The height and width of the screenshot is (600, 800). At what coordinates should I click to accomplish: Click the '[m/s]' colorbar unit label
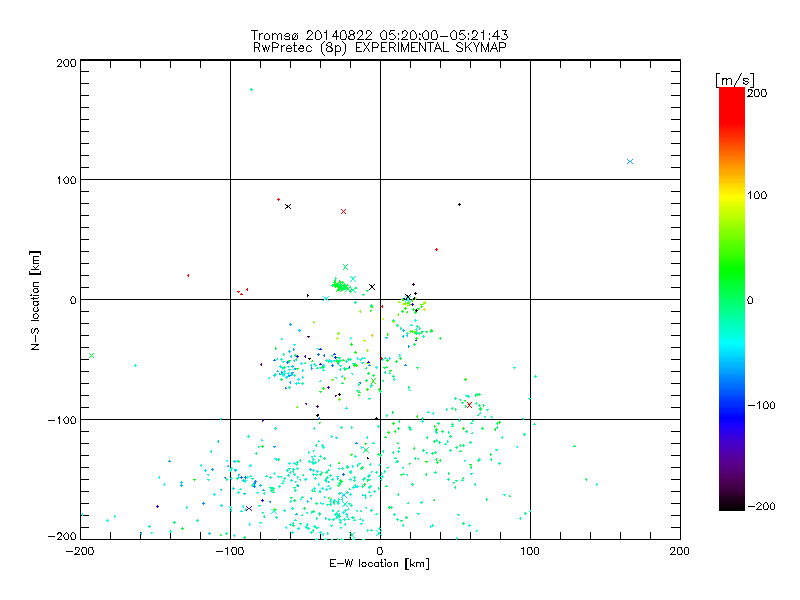tap(734, 80)
